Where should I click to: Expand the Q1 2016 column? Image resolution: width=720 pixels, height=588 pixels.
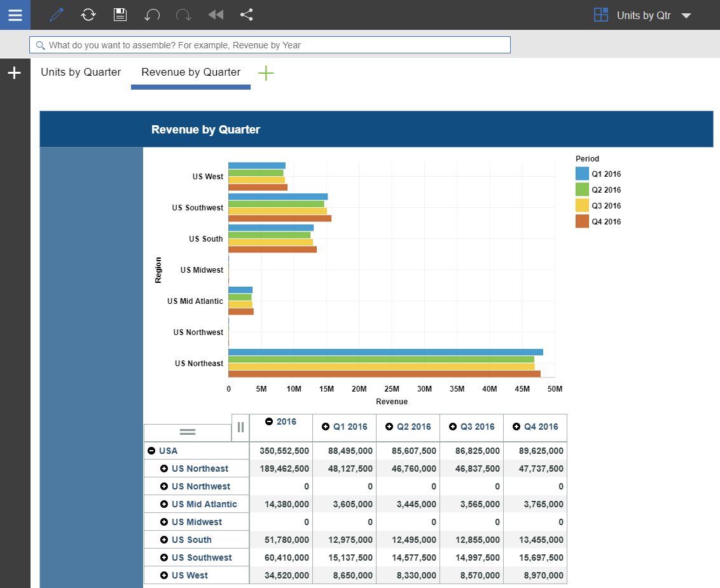tap(326, 427)
